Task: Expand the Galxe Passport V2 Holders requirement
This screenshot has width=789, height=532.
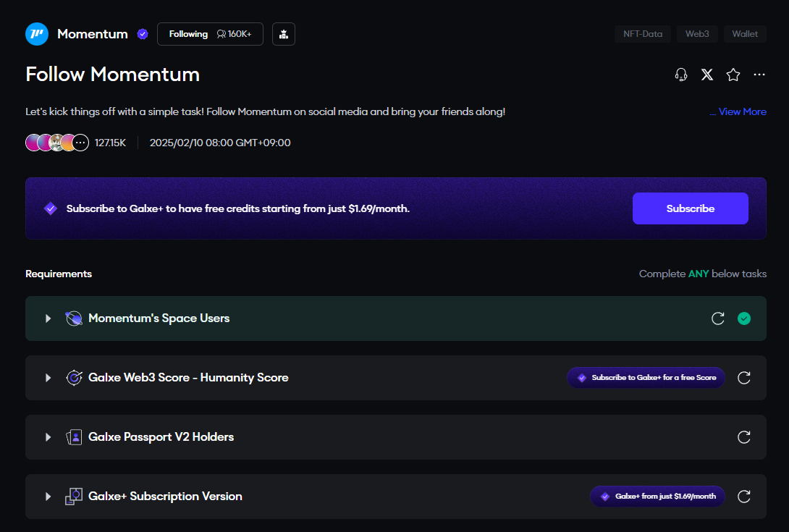Action: click(48, 437)
